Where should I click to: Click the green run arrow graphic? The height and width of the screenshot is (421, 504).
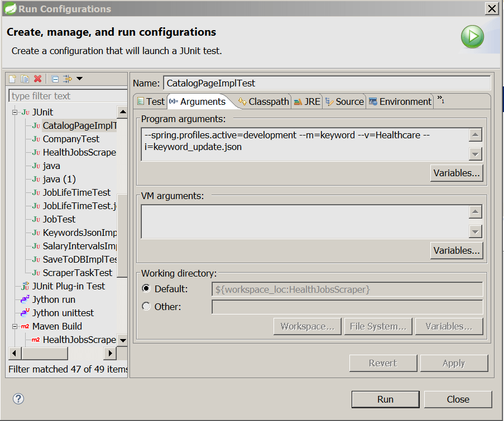point(472,37)
